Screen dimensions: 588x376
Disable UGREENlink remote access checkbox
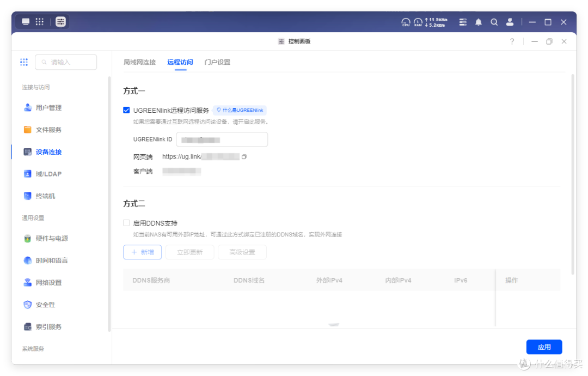[x=126, y=110]
